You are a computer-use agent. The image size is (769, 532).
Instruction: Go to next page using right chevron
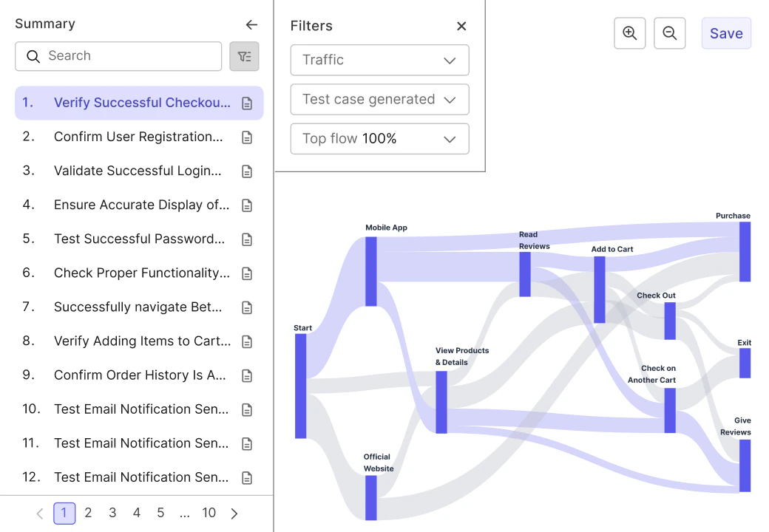(234, 514)
